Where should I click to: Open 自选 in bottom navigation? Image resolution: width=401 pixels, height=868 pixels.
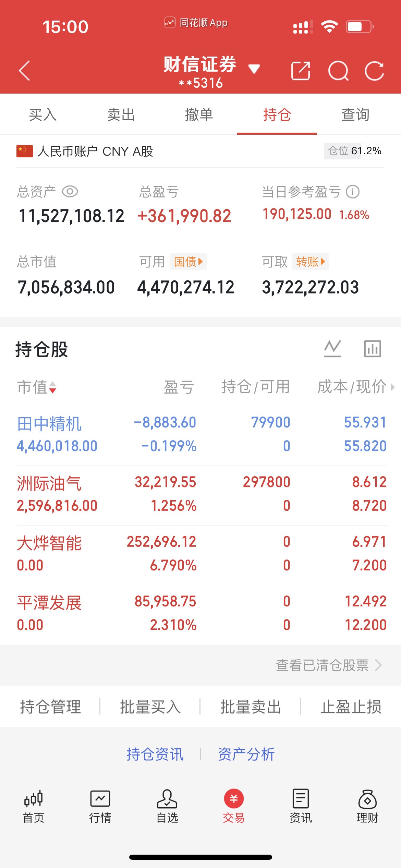point(167,806)
